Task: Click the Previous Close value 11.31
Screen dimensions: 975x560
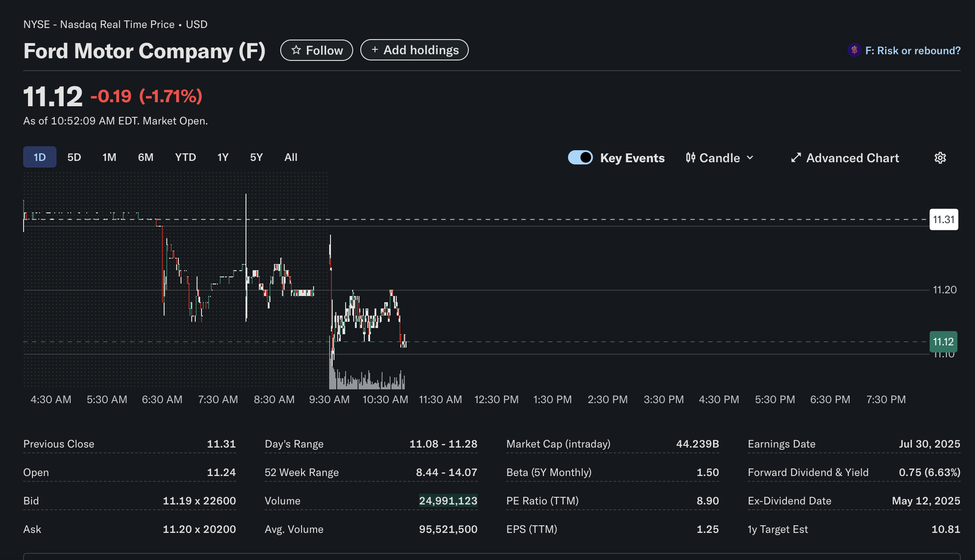Action: click(222, 444)
